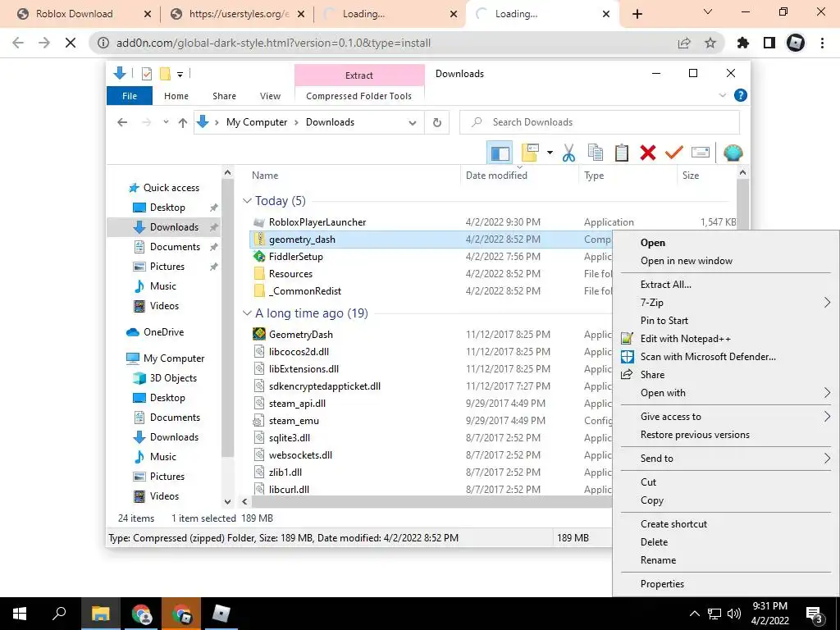Expand the 7-Zip submenu
Screen dimensions: 840x630
click(x=827, y=303)
